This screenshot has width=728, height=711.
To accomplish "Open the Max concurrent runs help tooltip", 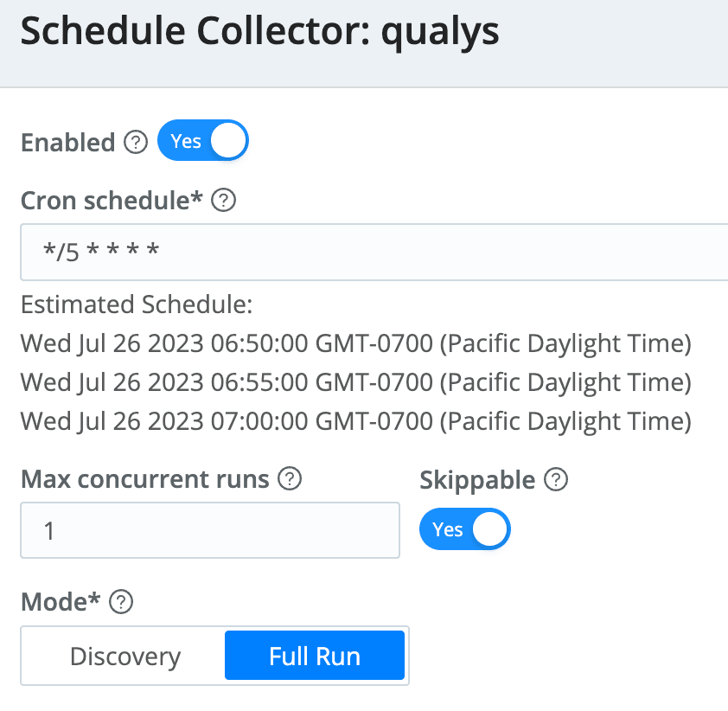I will pyautogui.click(x=291, y=479).
